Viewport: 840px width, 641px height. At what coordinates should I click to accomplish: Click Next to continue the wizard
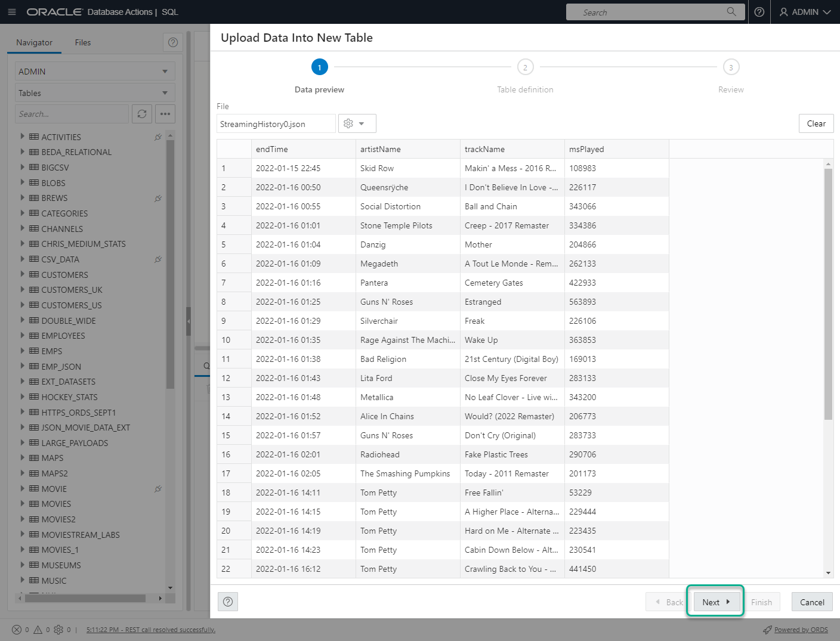pyautogui.click(x=716, y=602)
